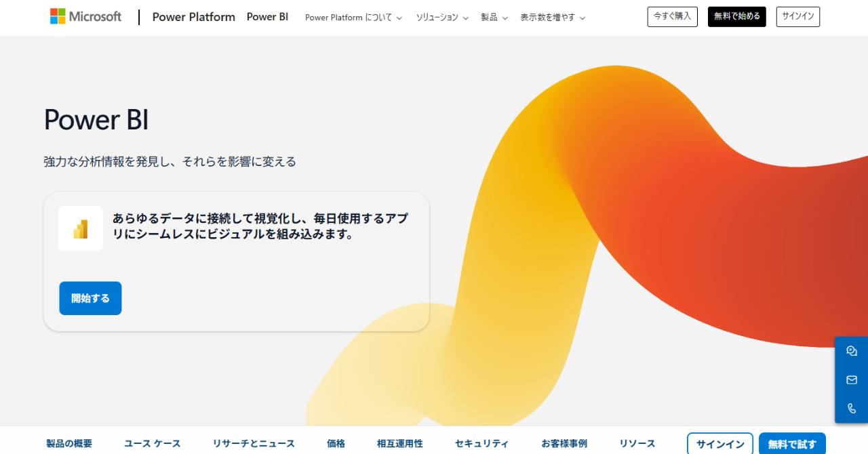Click the Power Platform link in header

(x=193, y=17)
